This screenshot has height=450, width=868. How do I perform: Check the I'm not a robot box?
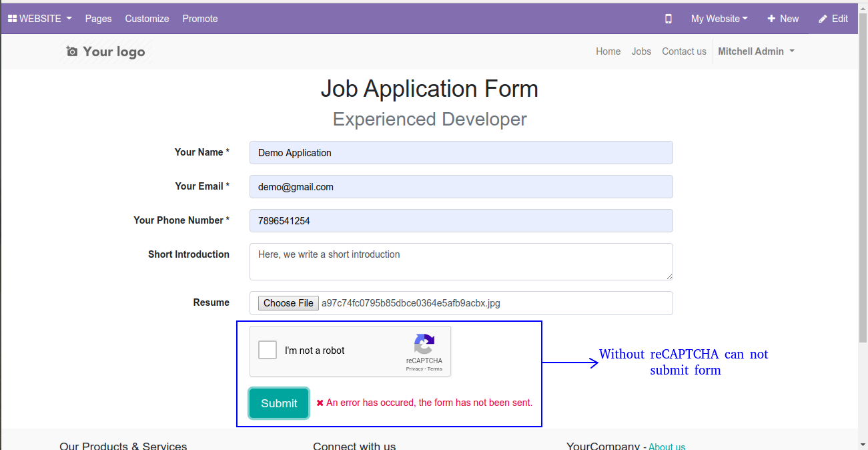268,350
